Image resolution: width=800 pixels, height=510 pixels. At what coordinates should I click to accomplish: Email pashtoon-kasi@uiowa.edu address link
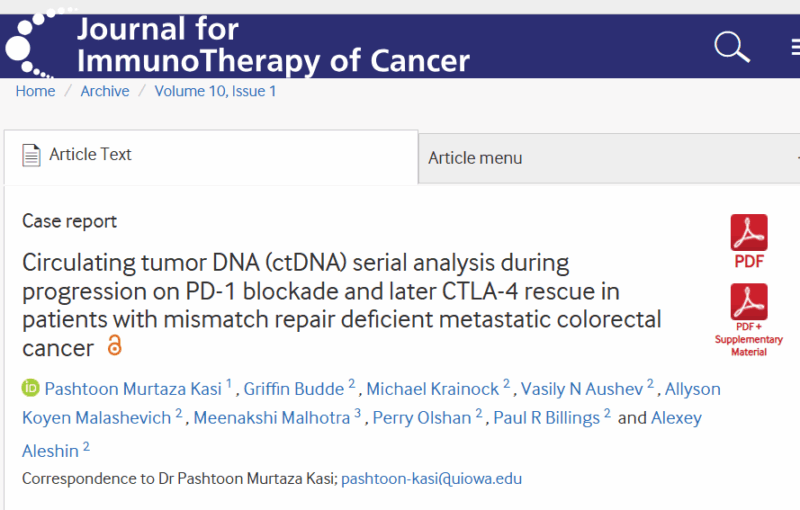click(432, 479)
